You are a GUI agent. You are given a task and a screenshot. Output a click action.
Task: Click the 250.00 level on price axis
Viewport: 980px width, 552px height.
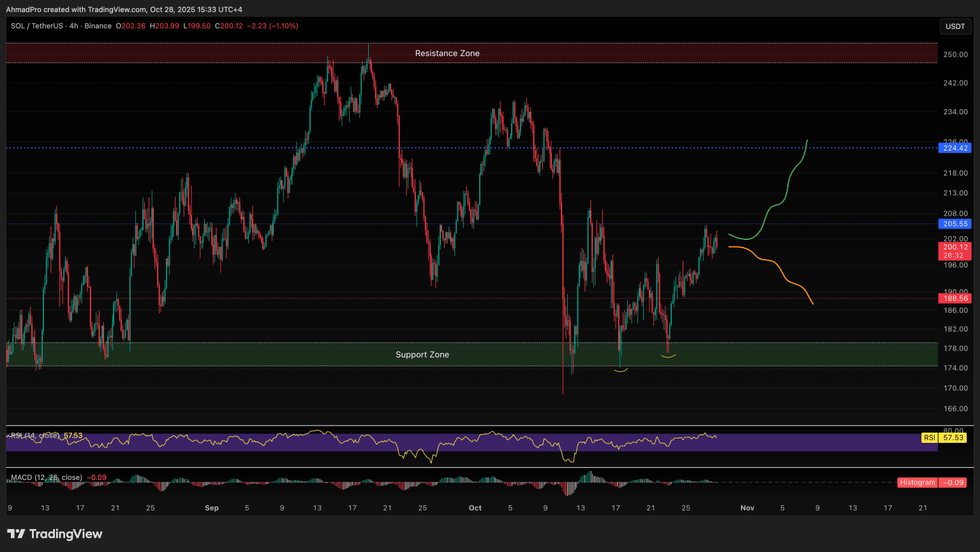click(x=955, y=55)
